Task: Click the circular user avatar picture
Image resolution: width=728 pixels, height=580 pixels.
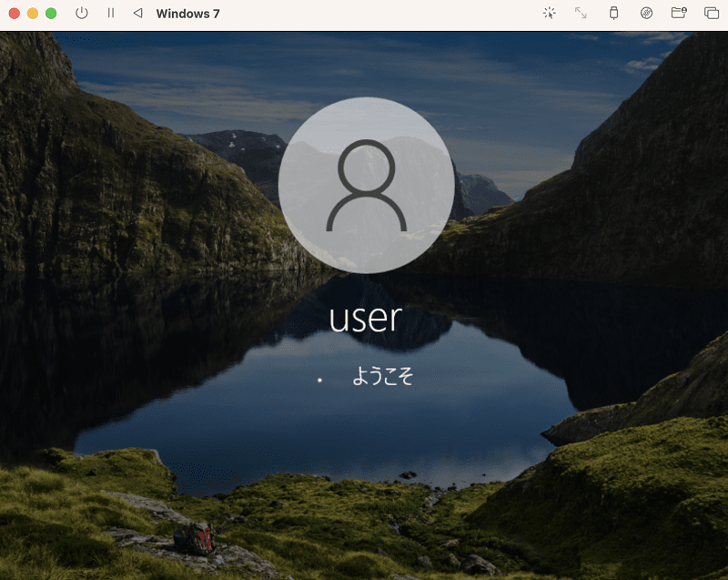Action: click(367, 185)
